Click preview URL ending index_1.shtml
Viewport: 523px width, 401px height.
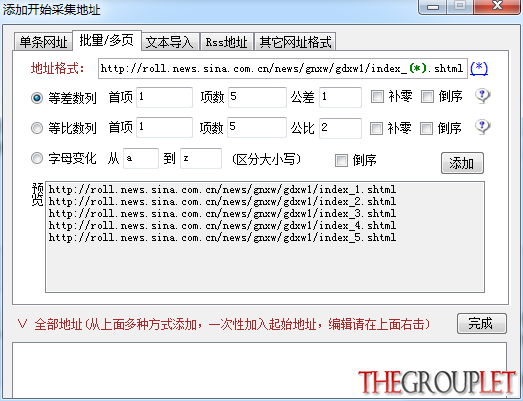pos(222,189)
